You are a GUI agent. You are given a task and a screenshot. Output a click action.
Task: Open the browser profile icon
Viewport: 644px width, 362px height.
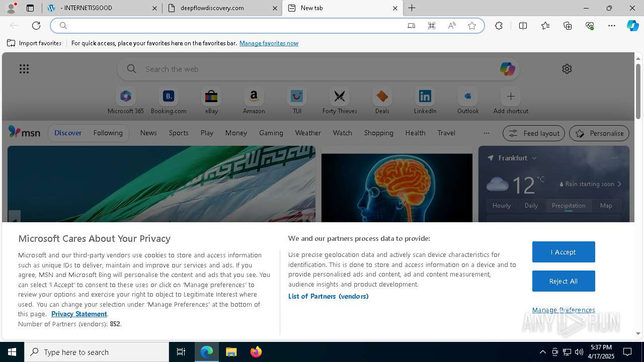[x=11, y=8]
